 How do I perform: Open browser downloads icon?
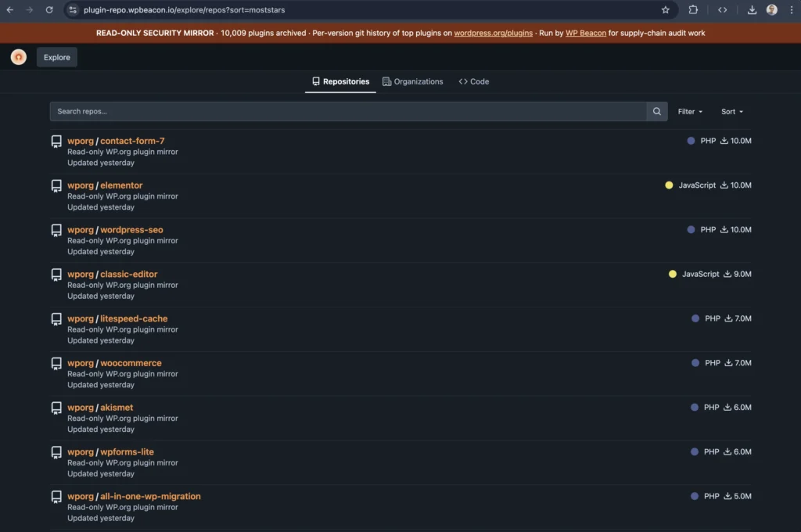coord(752,9)
